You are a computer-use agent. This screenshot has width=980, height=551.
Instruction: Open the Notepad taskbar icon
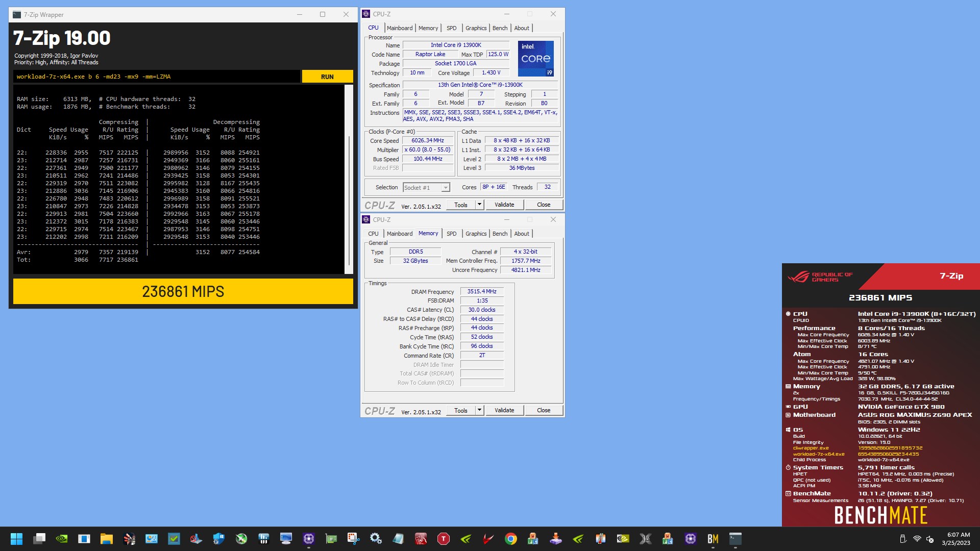399,539
